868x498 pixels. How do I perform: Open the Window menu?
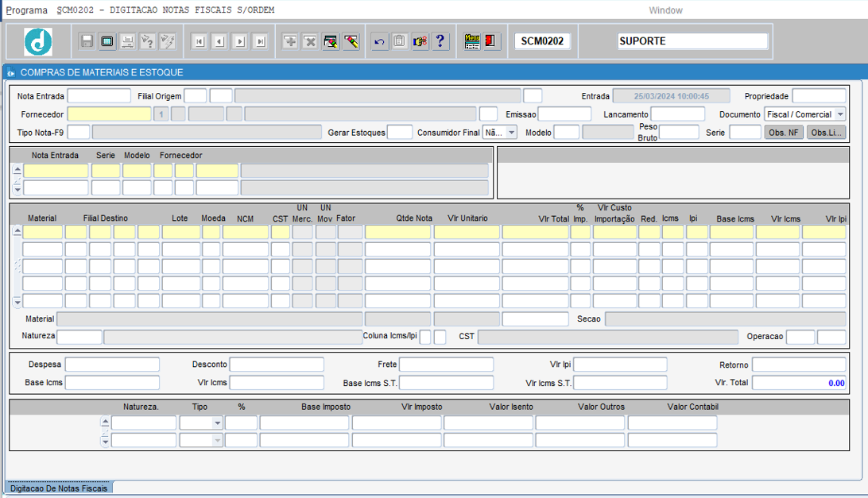pos(665,10)
